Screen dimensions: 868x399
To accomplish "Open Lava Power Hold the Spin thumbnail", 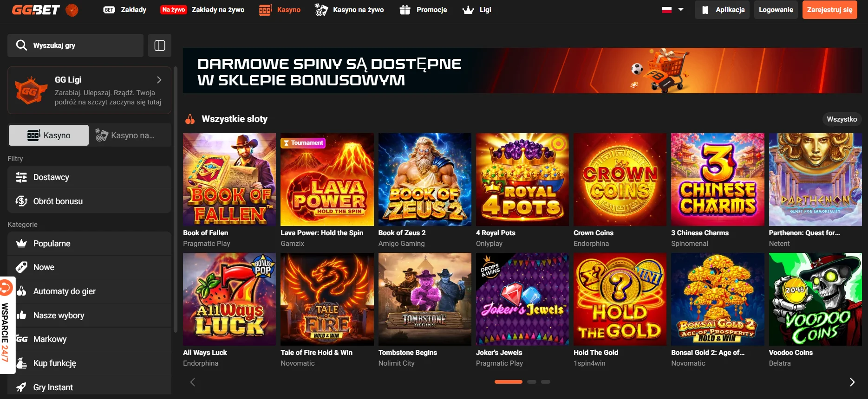I will (327, 180).
